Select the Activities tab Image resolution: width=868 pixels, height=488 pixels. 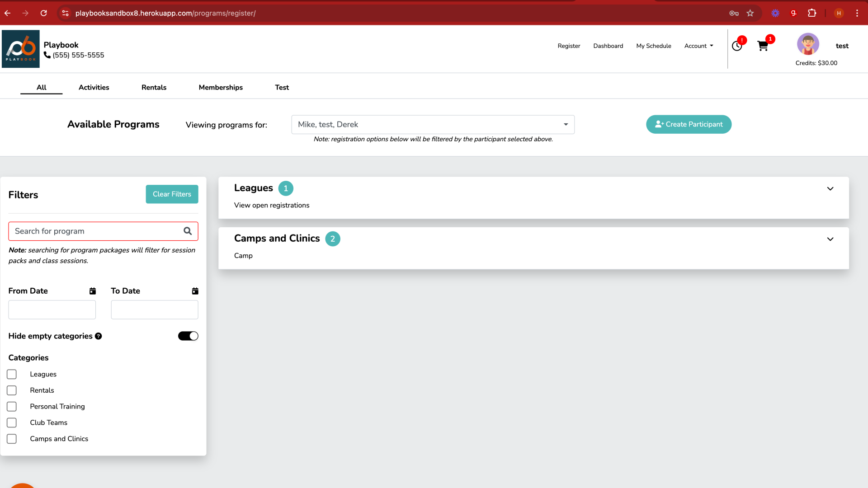click(94, 87)
